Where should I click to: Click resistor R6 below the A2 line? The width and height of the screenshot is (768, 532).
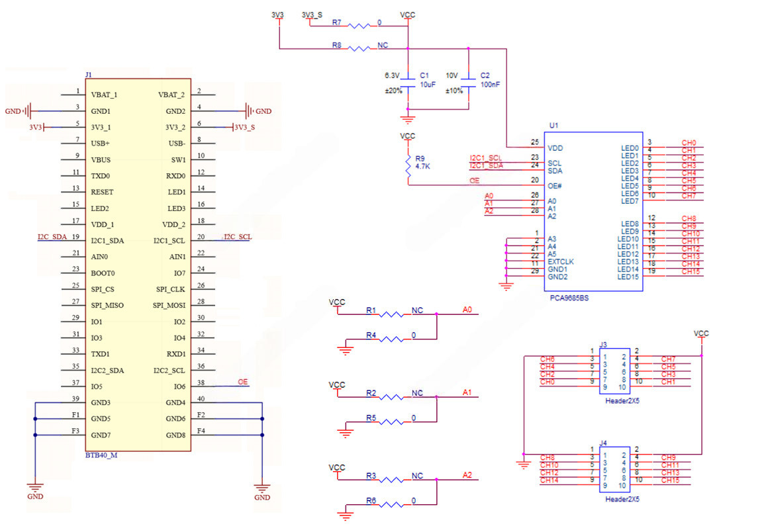coord(396,504)
